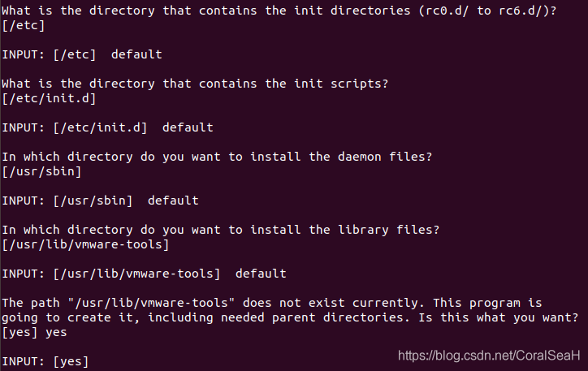Click the standalone [/usr/sbin] prompt line
Image resolution: width=588 pixels, height=371 pixels.
[x=41, y=171]
